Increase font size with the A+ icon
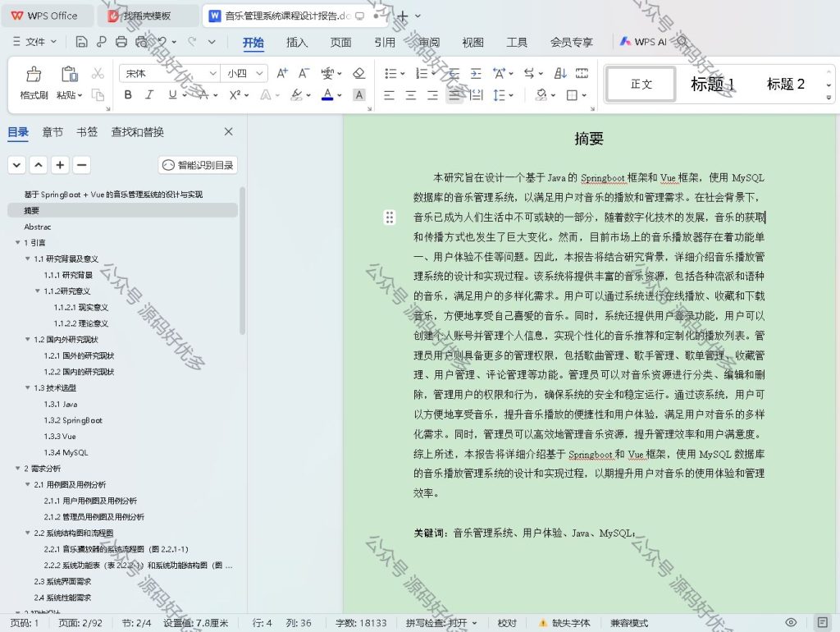Image resolution: width=840 pixels, height=632 pixels. 282,73
